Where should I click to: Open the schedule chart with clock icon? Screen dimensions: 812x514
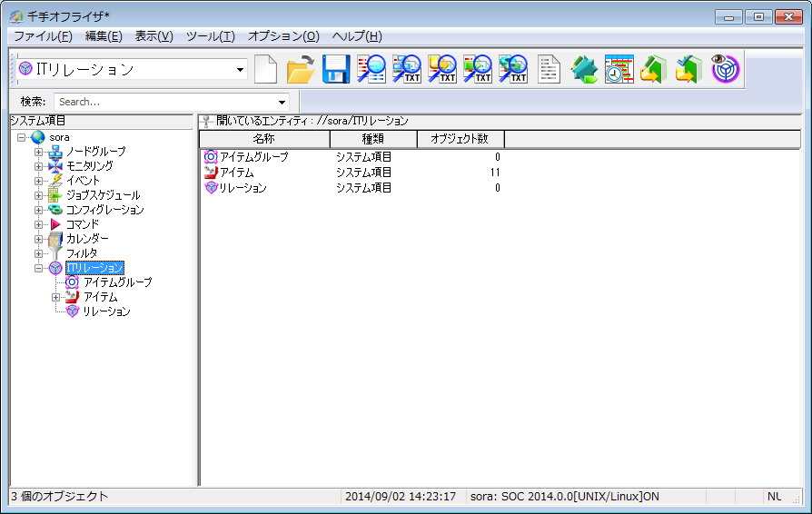pyautogui.click(x=619, y=69)
